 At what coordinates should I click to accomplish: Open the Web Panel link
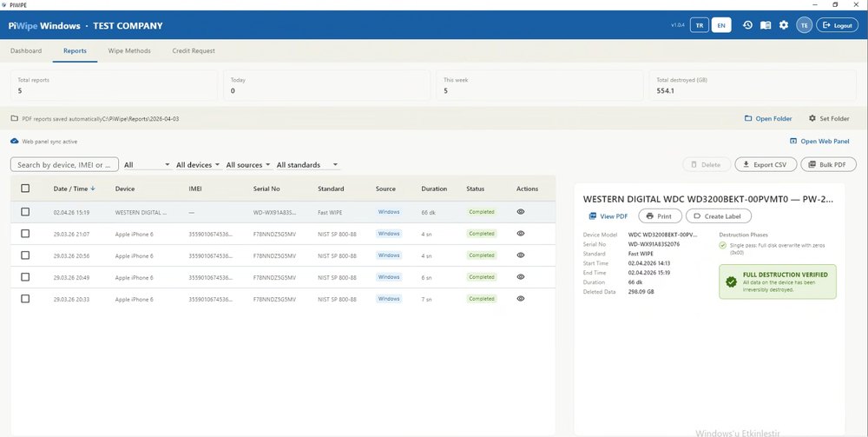point(819,142)
